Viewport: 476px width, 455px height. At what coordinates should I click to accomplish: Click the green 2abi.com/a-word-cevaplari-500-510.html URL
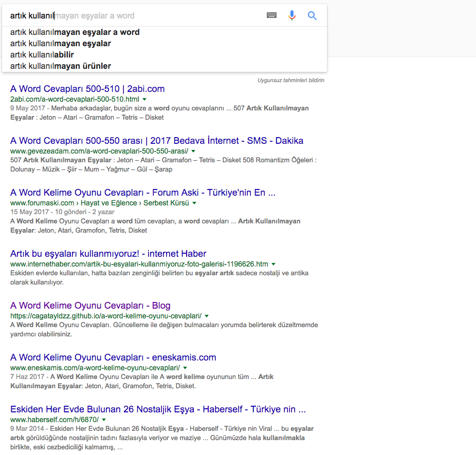75,99
